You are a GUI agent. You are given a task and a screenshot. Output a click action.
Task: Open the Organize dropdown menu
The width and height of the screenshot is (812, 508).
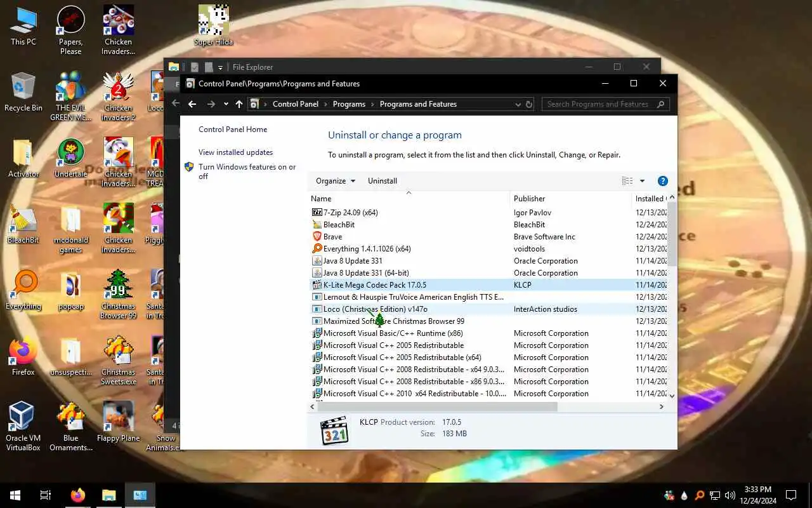[336, 181]
